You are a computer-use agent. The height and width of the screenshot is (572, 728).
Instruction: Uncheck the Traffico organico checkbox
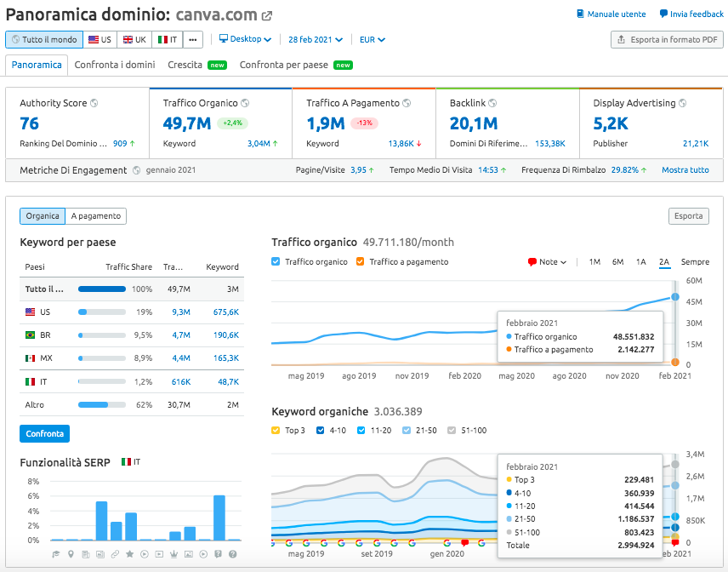coord(276,261)
